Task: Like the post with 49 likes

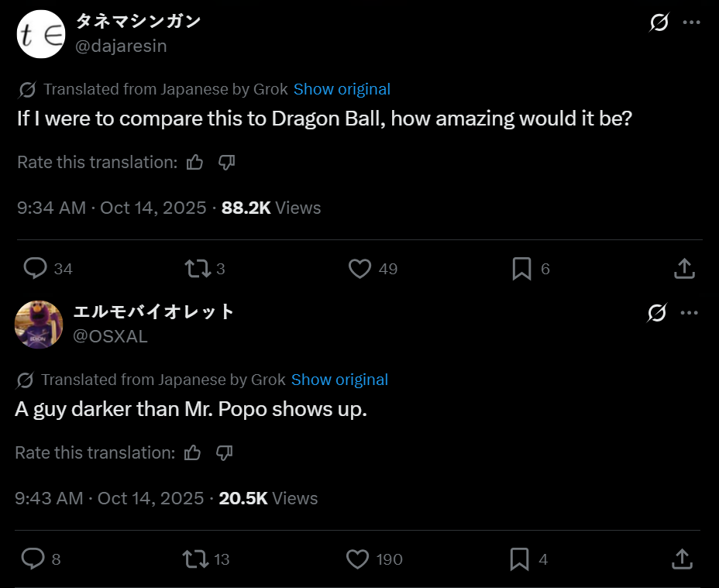Action: coord(359,268)
